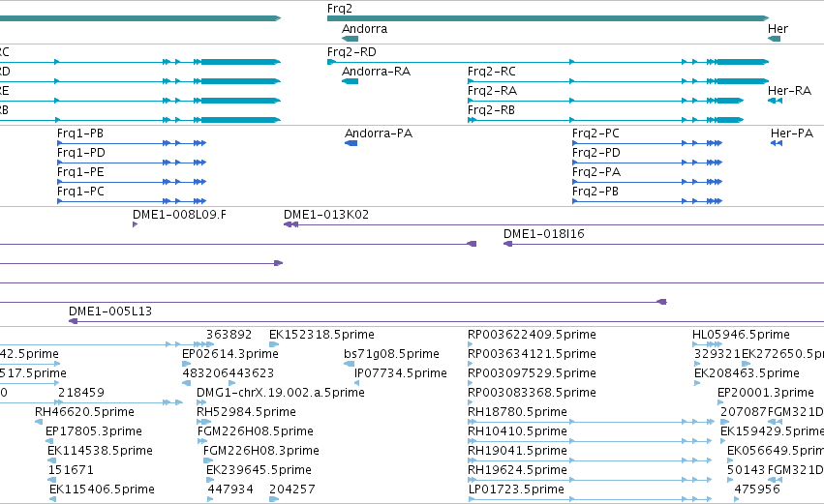Click the bs71g08.5prime label
824x504 pixels.
(x=391, y=354)
